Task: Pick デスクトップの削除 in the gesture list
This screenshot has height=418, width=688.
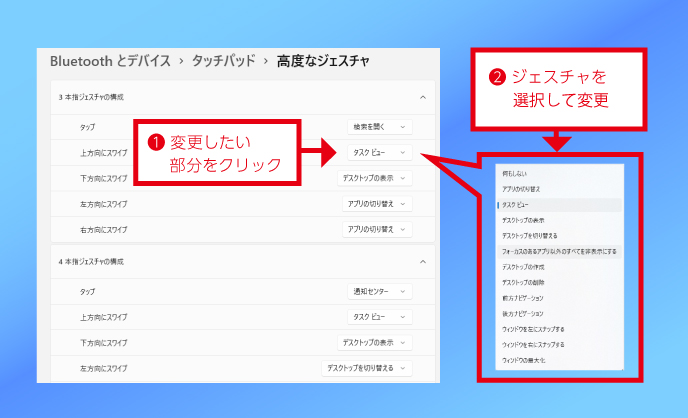Action: (526, 282)
